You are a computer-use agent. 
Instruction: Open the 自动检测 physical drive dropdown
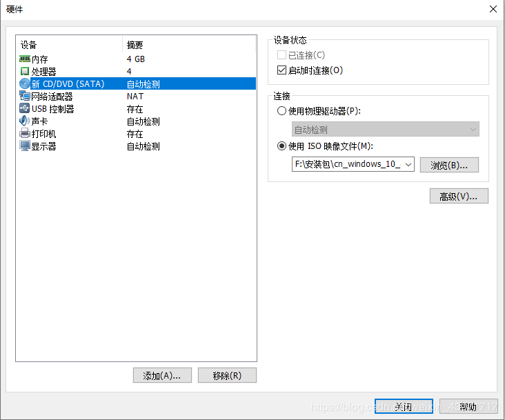(385, 130)
